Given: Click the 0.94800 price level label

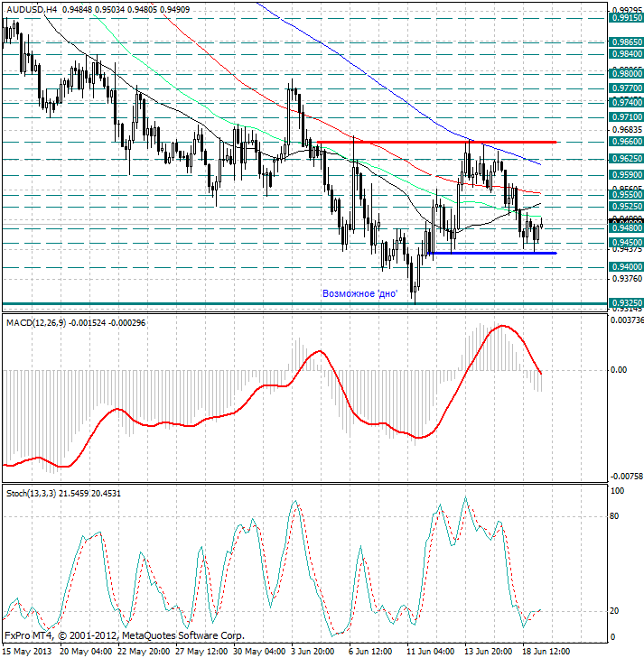Looking at the screenshot, I should [626, 227].
